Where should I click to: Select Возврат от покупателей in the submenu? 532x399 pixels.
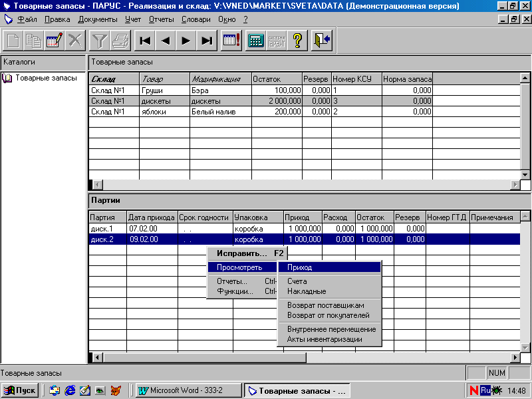pos(329,315)
